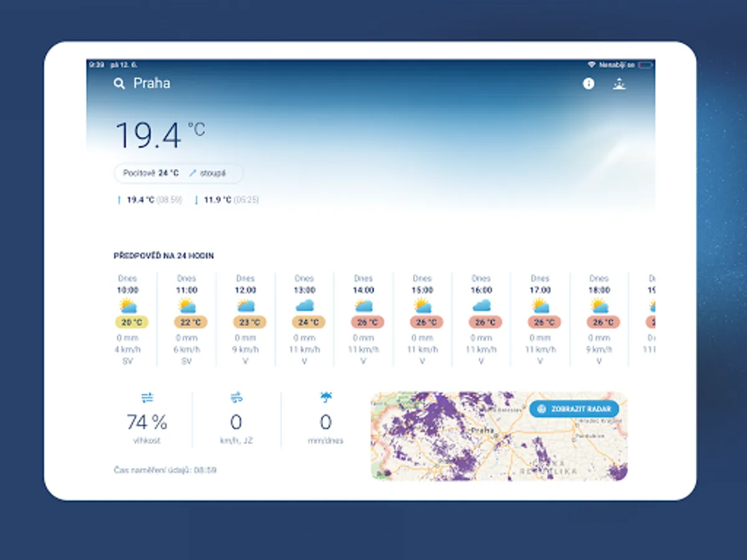Click the 9 km/h wind at 18:00
Image resolution: width=747 pixels, height=560 pixels.
[x=599, y=350]
